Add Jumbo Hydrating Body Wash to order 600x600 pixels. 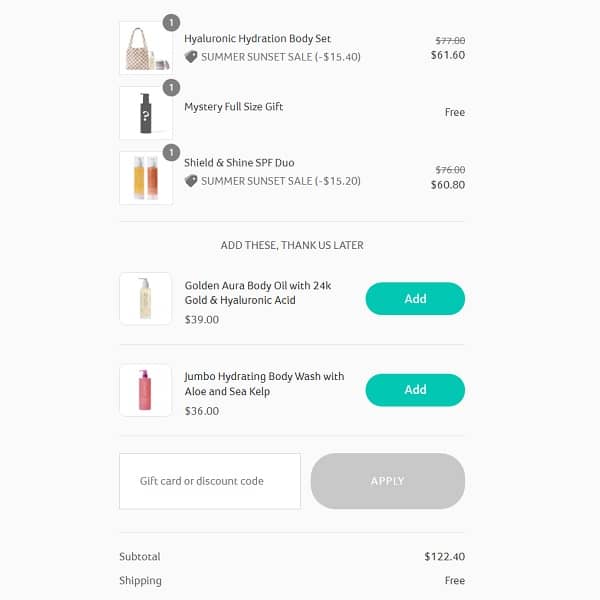[x=415, y=390]
